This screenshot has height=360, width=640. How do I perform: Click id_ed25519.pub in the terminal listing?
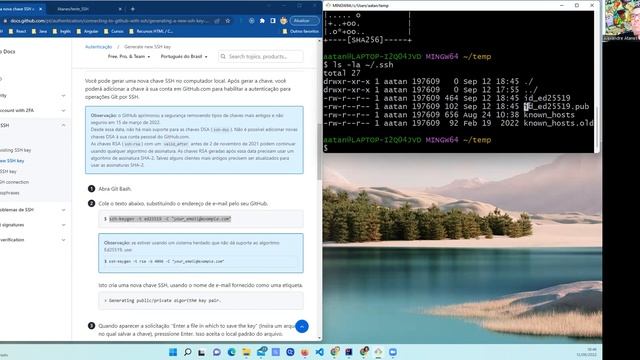pos(557,107)
